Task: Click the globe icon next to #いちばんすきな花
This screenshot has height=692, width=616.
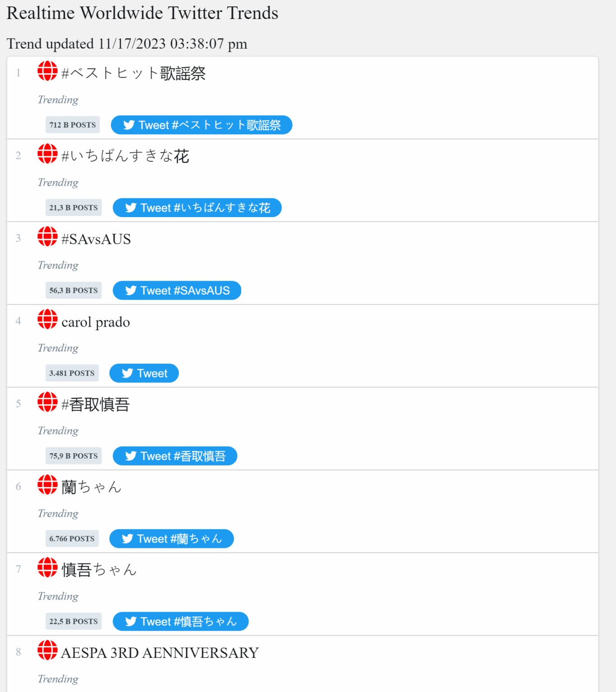Action: click(47, 154)
